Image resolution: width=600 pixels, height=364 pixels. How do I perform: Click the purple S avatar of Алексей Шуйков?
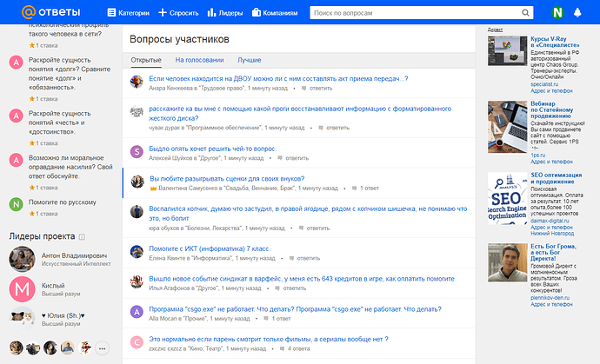(137, 152)
